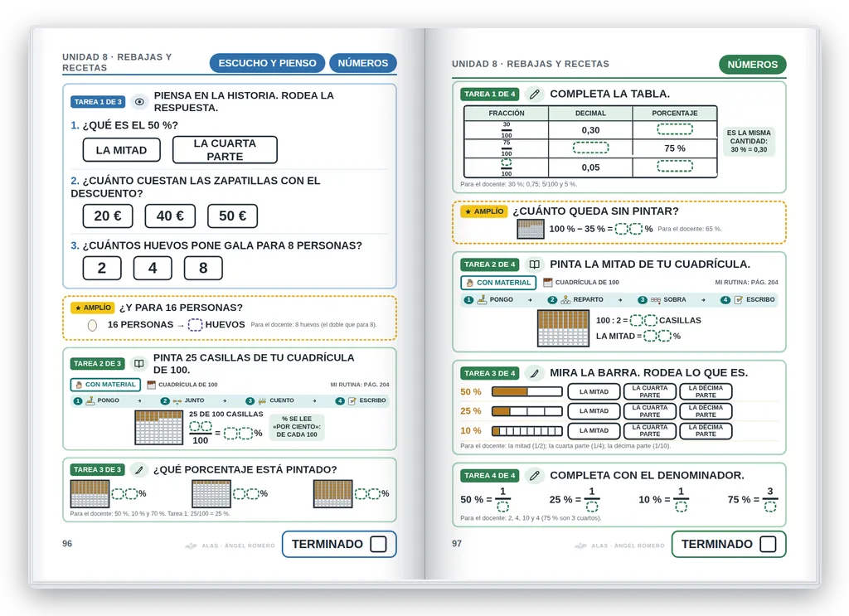This screenshot has height=616, width=849.
Task: Choose answer 4 for Gala's eggs question
Action: click(153, 268)
